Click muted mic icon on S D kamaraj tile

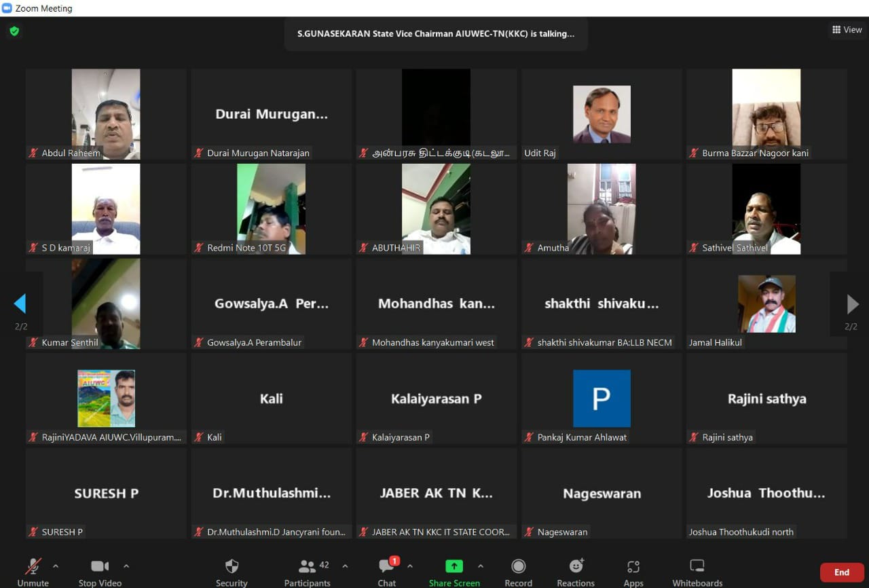33,248
